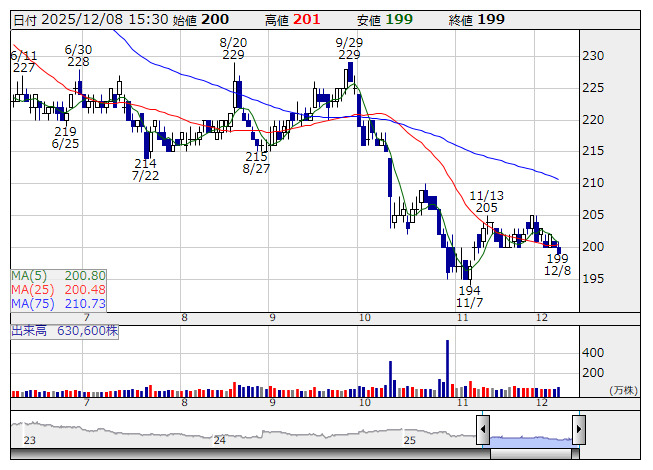Click the 194 11/7 low annotation
This screenshot has height=470, width=653.
click(469, 296)
